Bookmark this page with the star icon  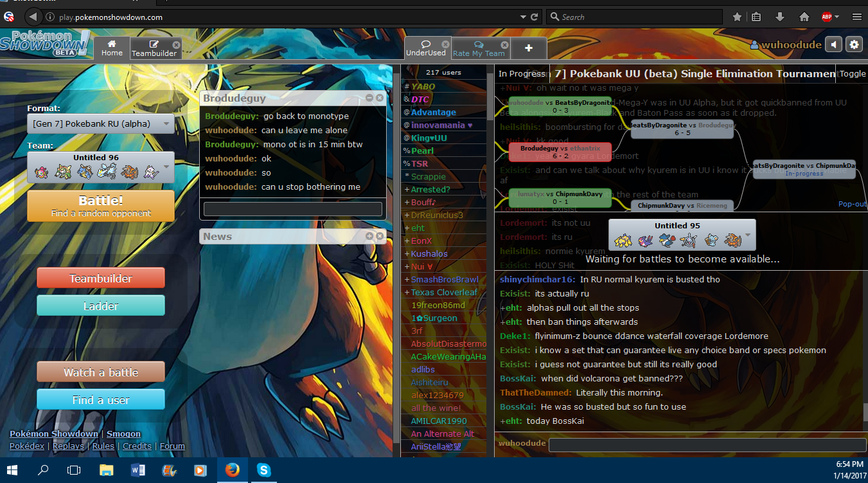[x=737, y=17]
